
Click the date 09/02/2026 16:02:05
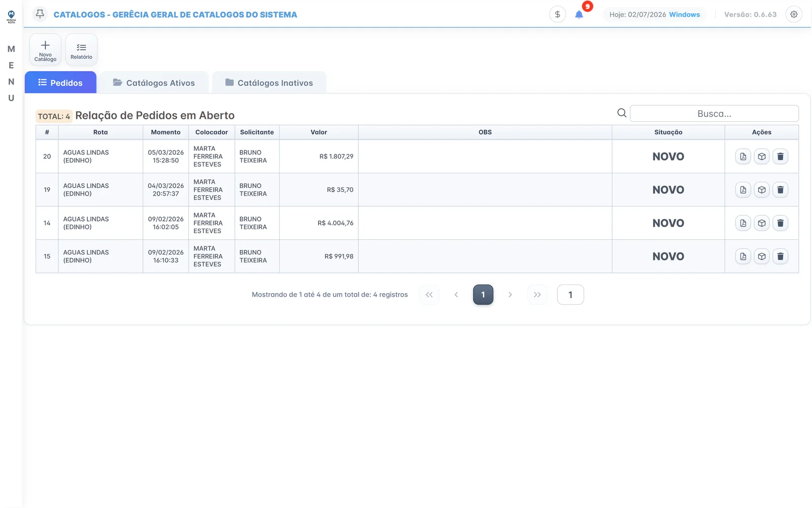[x=165, y=223]
